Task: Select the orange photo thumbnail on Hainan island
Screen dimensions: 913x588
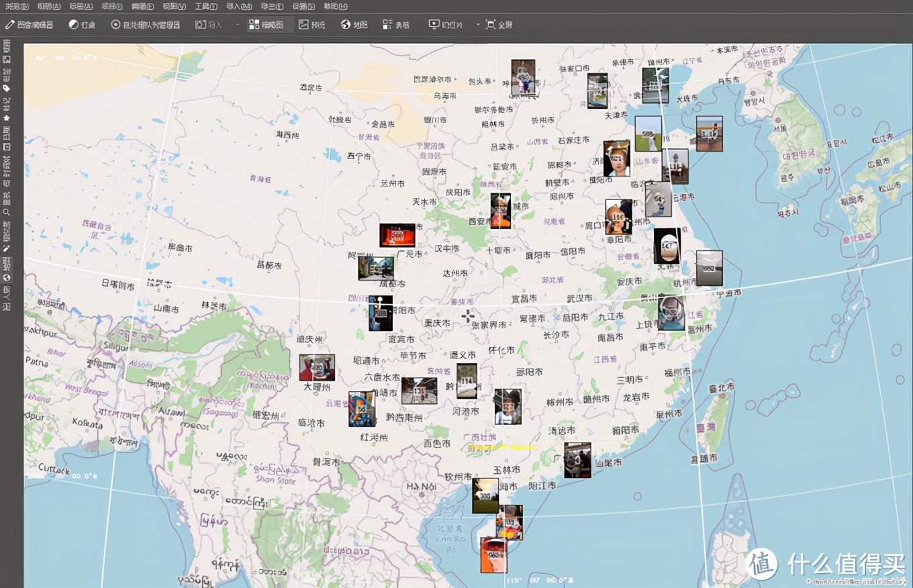Action: [493, 555]
